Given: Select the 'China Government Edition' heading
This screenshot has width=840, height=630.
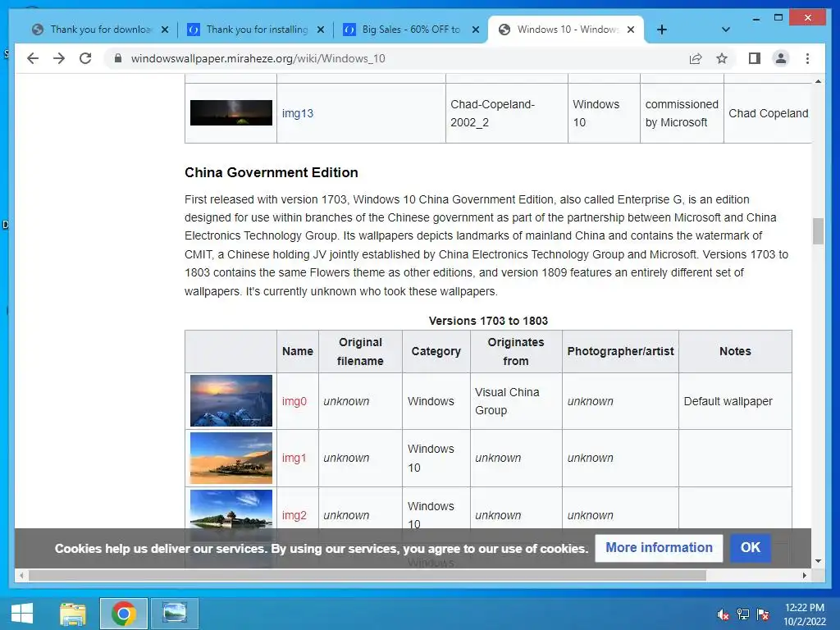Looking at the screenshot, I should click(271, 172).
